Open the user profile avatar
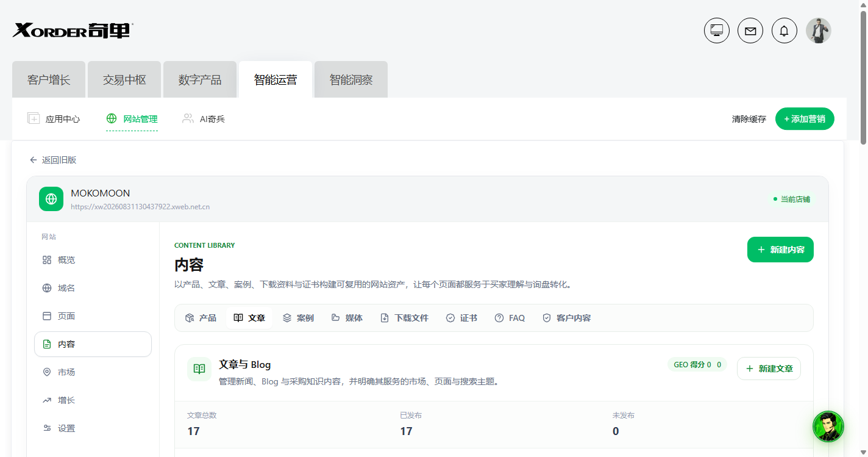The height and width of the screenshot is (457, 868). [819, 31]
